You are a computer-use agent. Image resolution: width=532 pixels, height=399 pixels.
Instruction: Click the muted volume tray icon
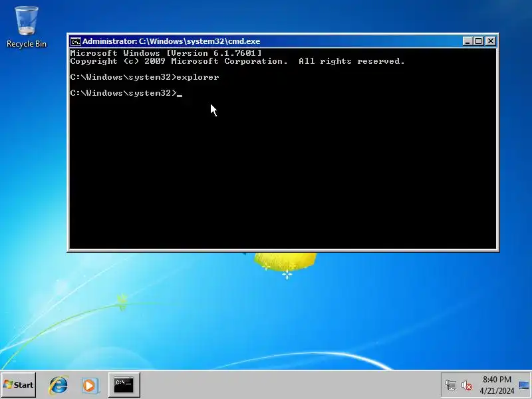point(467,386)
